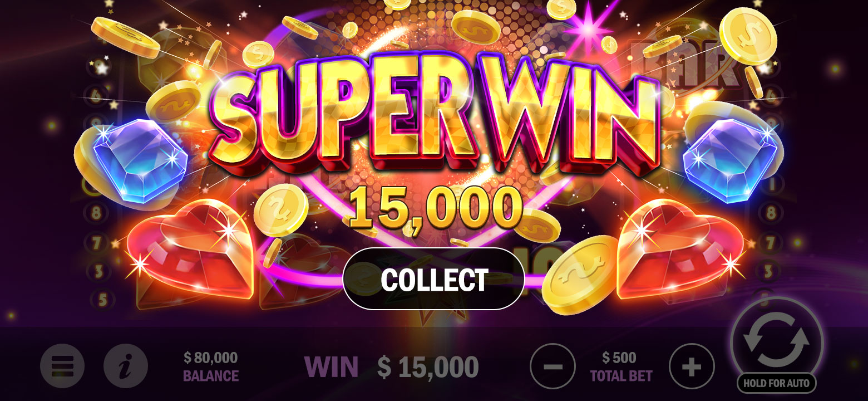Increase total bet with plus button
This screenshot has height=401, width=868.
(x=692, y=366)
